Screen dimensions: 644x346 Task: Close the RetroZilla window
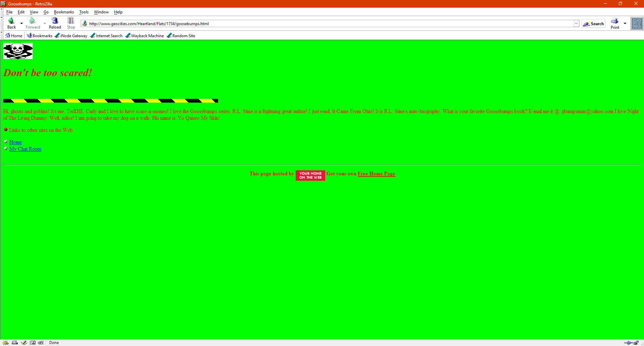(636, 4)
